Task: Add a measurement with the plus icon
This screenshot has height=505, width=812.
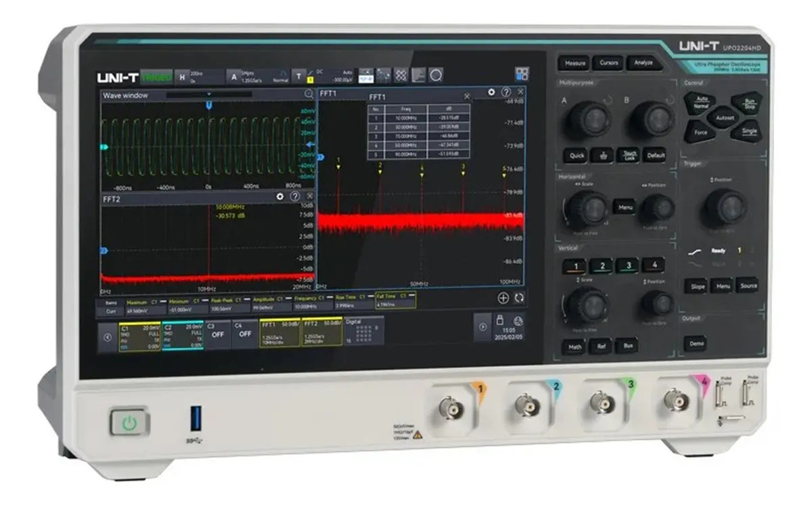Action: 503,297
